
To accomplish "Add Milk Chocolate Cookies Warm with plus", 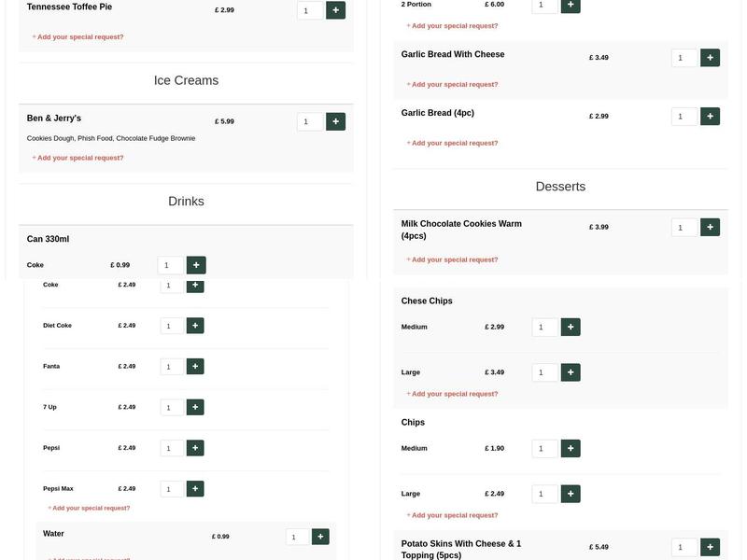I will click(x=710, y=227).
